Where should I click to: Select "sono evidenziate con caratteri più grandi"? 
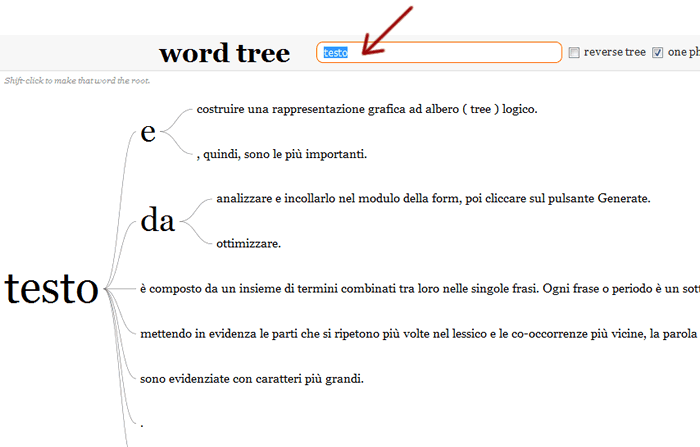coord(252,378)
